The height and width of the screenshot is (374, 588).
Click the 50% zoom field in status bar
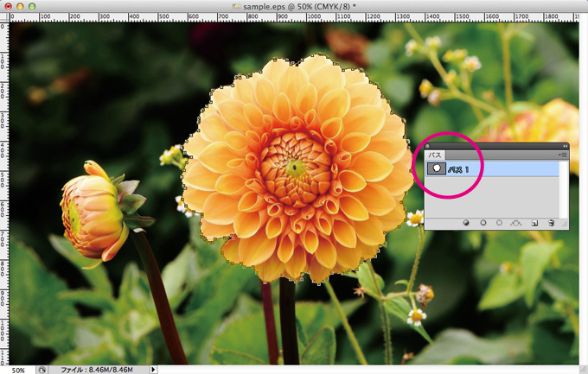click(18, 370)
